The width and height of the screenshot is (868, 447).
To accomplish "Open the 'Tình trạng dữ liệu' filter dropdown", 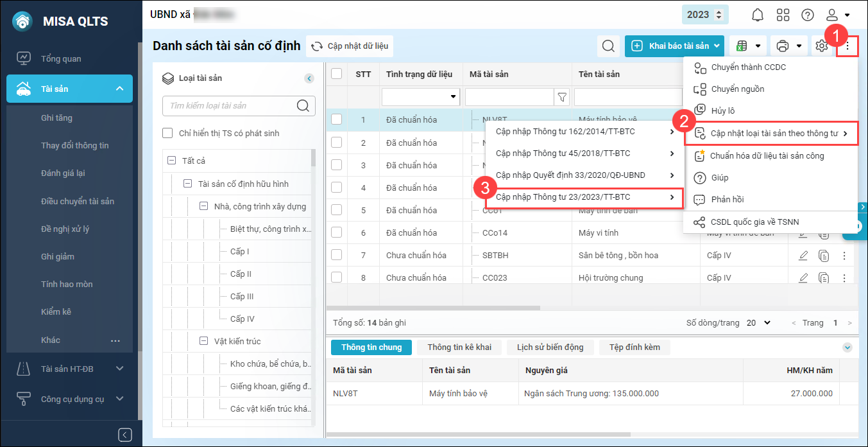I will click(421, 97).
